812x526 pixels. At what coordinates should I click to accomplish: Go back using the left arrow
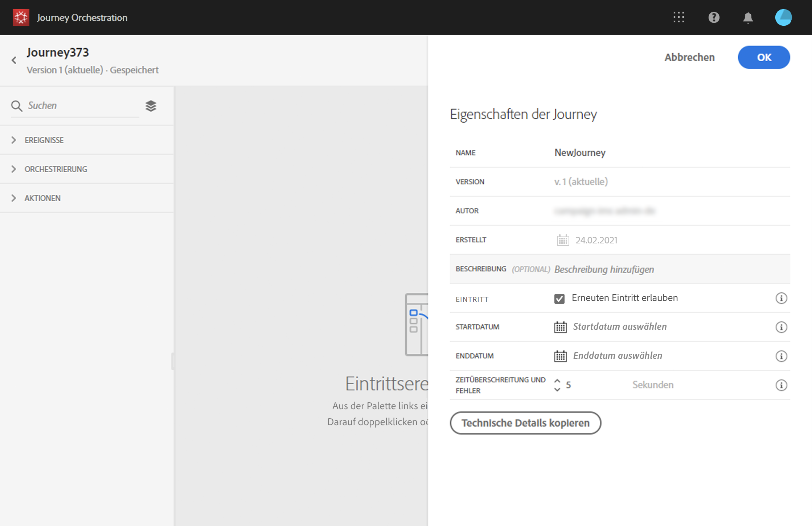pos(14,60)
